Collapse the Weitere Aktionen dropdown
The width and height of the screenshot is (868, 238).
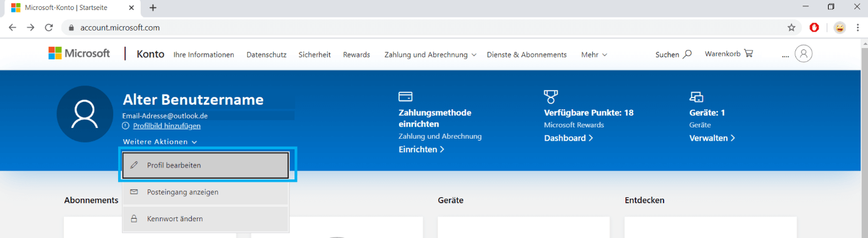tap(160, 142)
